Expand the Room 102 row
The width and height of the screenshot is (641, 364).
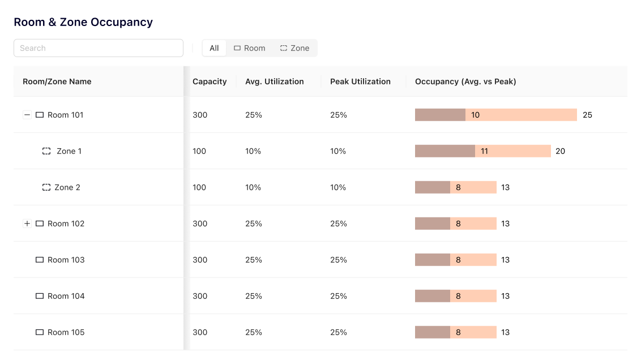(27, 224)
